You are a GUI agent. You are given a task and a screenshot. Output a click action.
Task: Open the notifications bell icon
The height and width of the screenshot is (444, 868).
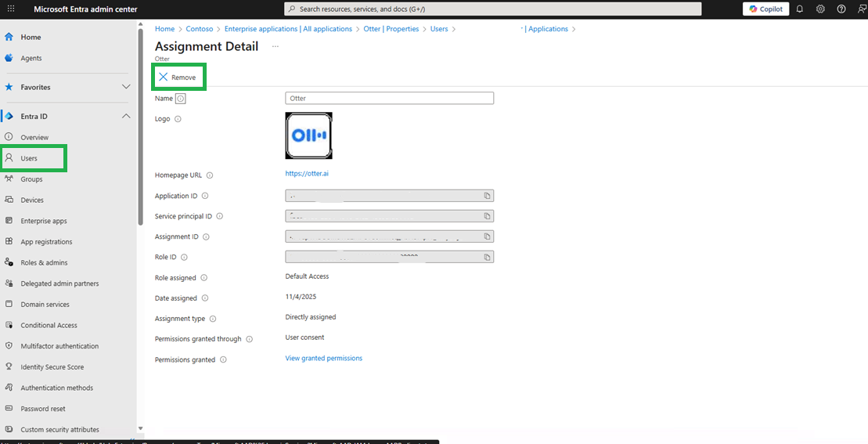coord(799,9)
